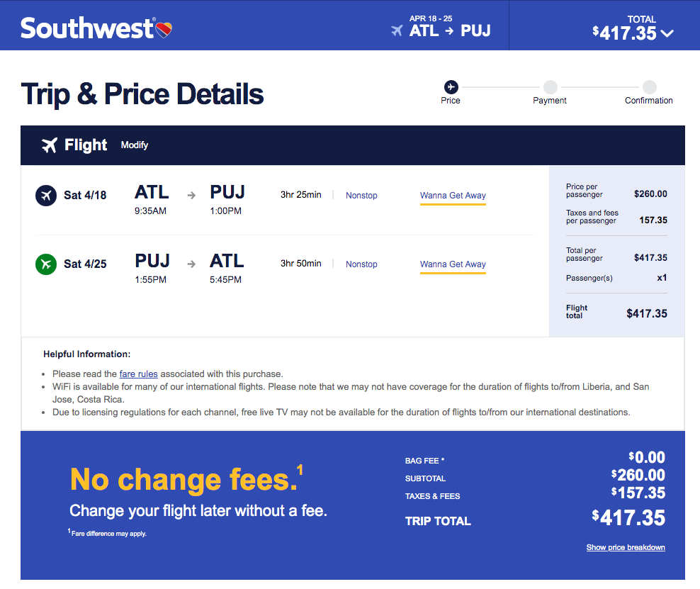The image size is (700, 589).
Task: Click Nonstop on the PUJ to ATL flight
Action: [361, 264]
